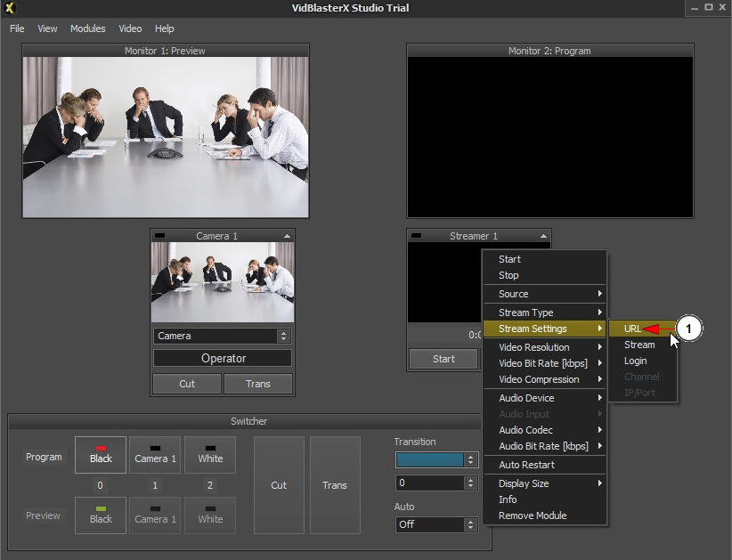Choose Start in the Streamer context menu
Image resolution: width=732 pixels, height=560 pixels.
click(545, 259)
